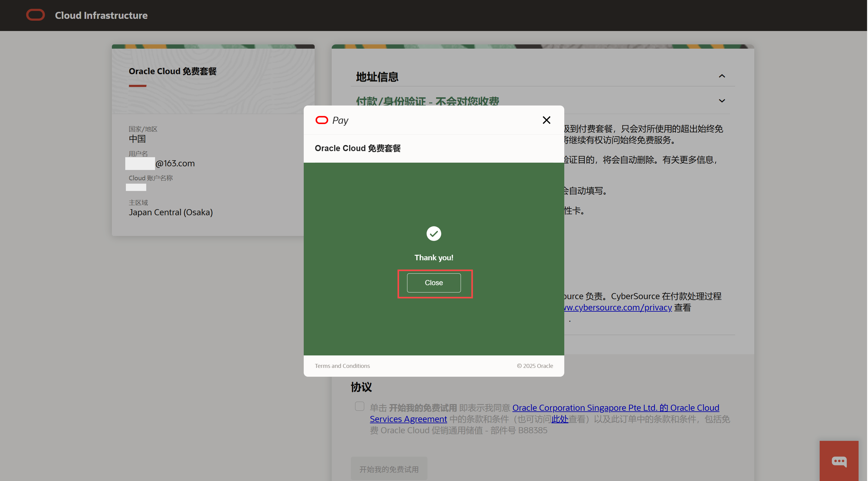Open the cybersource.com/privacy link

(x=618, y=307)
